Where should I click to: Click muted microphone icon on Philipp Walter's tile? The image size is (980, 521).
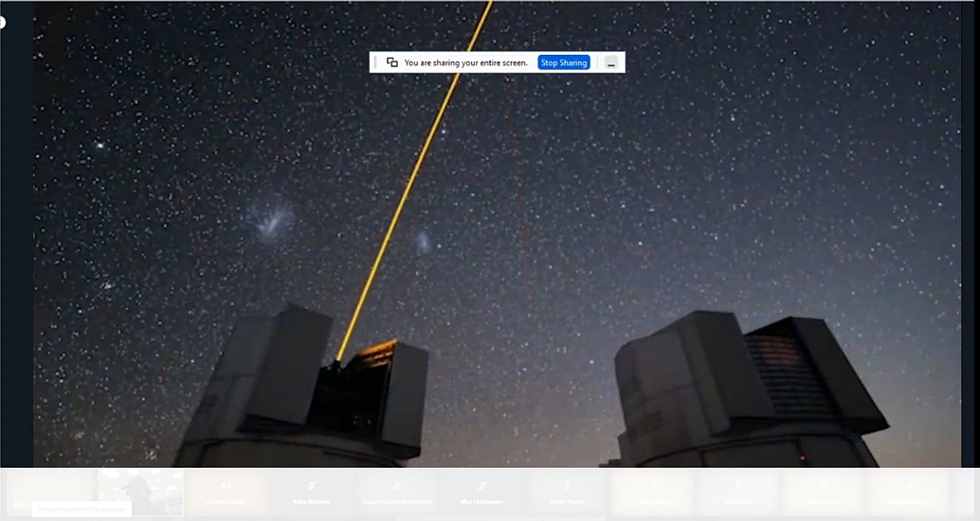click(652, 486)
